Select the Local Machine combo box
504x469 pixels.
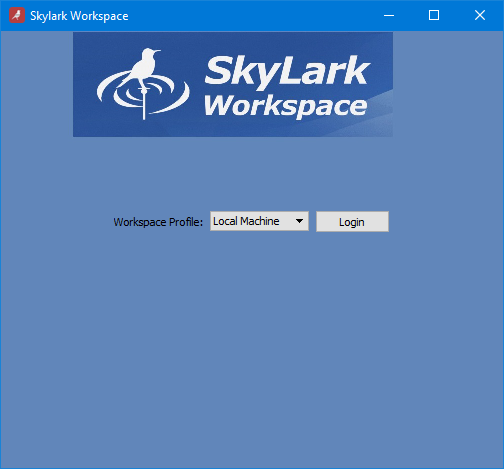[x=259, y=221]
